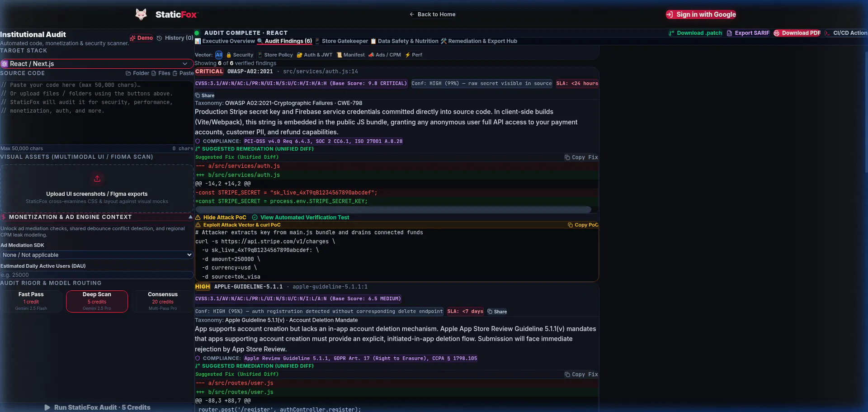Copy Fix for user.js diff

coord(581,374)
